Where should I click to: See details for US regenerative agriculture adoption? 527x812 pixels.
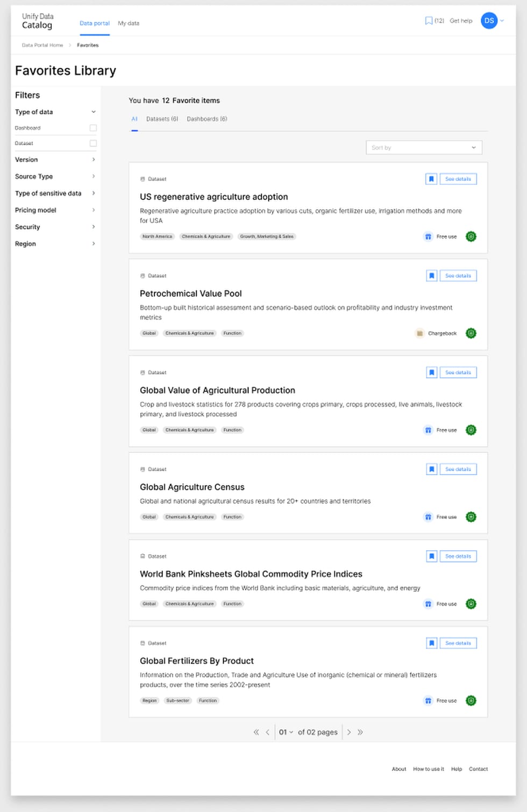point(458,179)
